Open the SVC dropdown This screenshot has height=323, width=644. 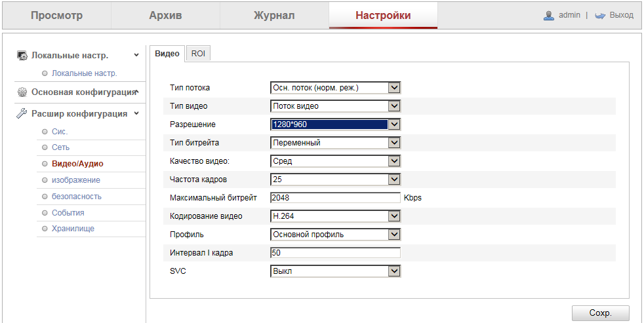pyautogui.click(x=336, y=271)
